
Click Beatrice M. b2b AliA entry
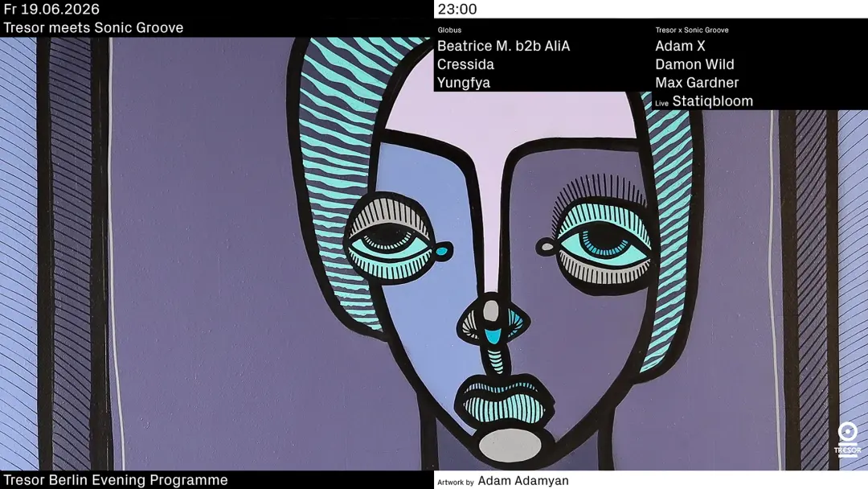coord(503,46)
